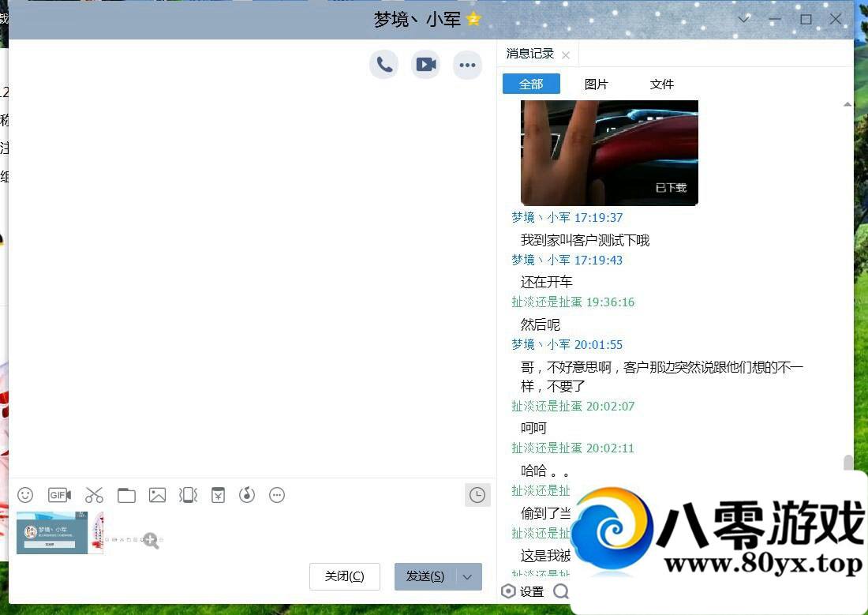Switch to the 文件 files tab
The height and width of the screenshot is (615, 868).
661,84
